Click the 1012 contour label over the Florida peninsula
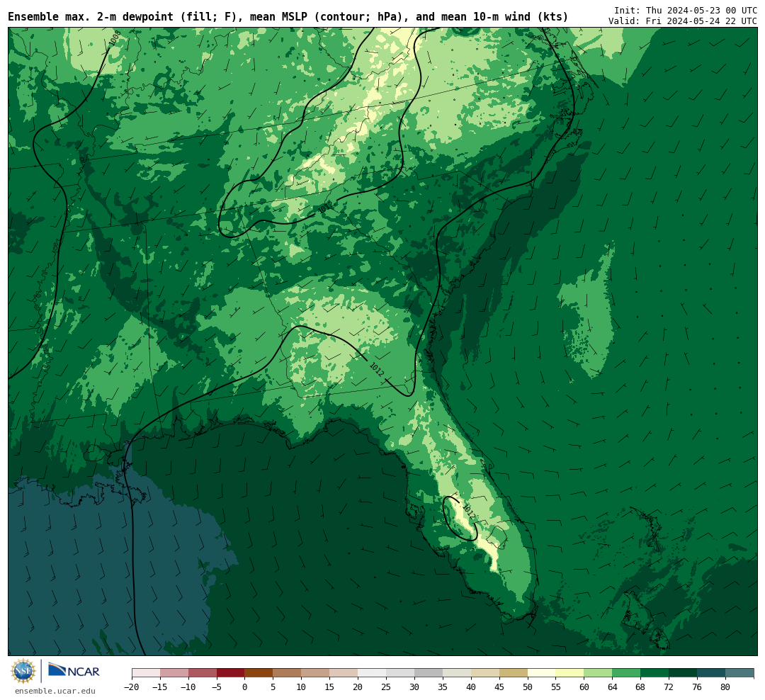 click(468, 512)
